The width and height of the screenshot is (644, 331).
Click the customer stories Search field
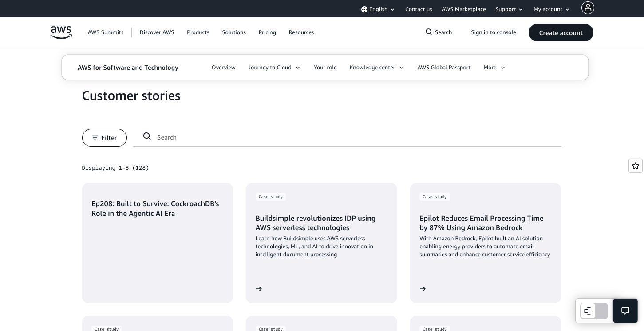[x=347, y=137]
